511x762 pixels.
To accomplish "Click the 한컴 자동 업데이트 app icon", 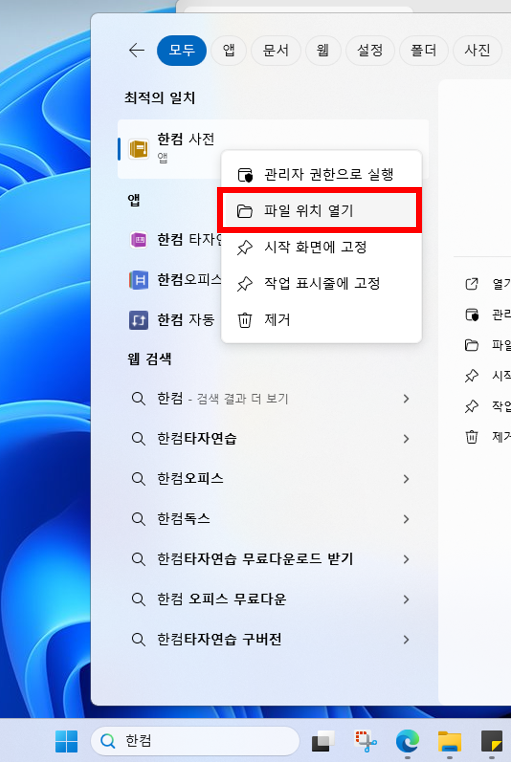I will tap(139, 320).
